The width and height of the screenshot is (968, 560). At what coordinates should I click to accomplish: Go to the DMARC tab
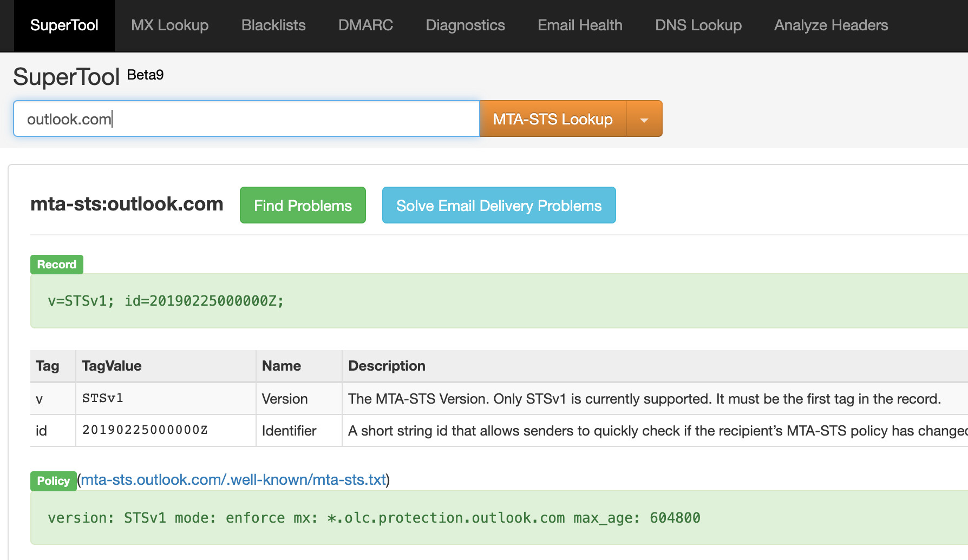click(x=365, y=25)
